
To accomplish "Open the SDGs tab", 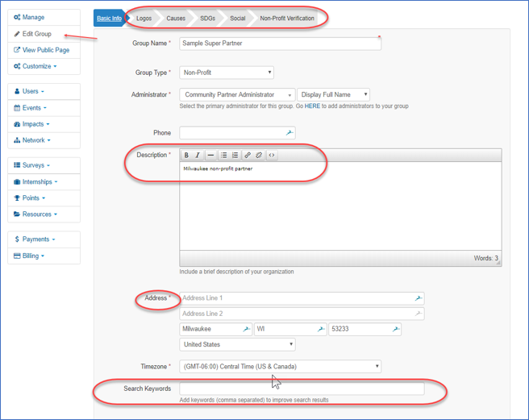I will (207, 18).
